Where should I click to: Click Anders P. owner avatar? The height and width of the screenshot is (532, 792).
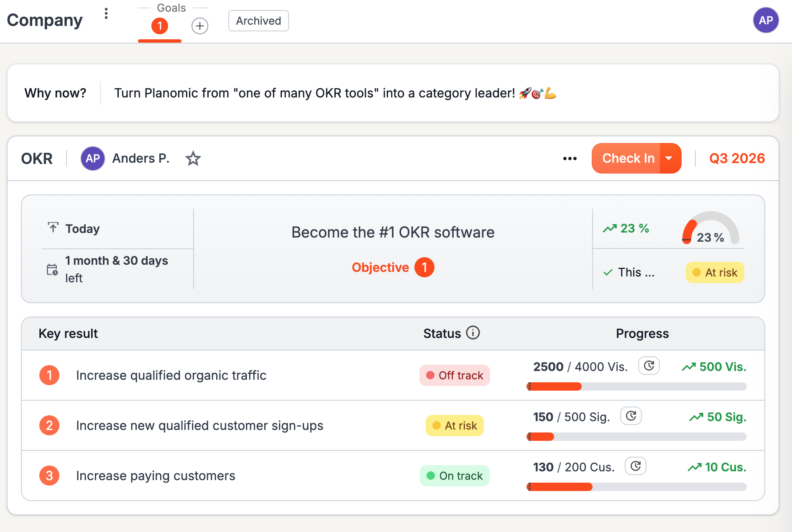pyautogui.click(x=93, y=159)
